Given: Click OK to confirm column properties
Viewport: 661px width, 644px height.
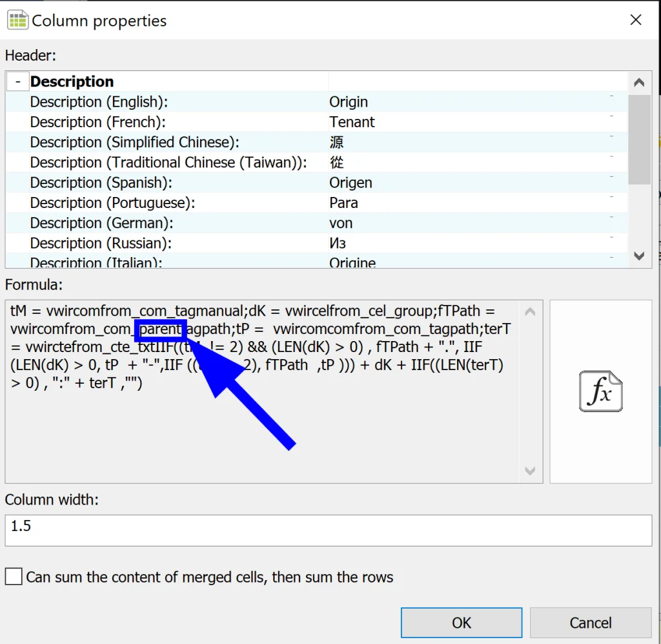Looking at the screenshot, I should coord(462,623).
